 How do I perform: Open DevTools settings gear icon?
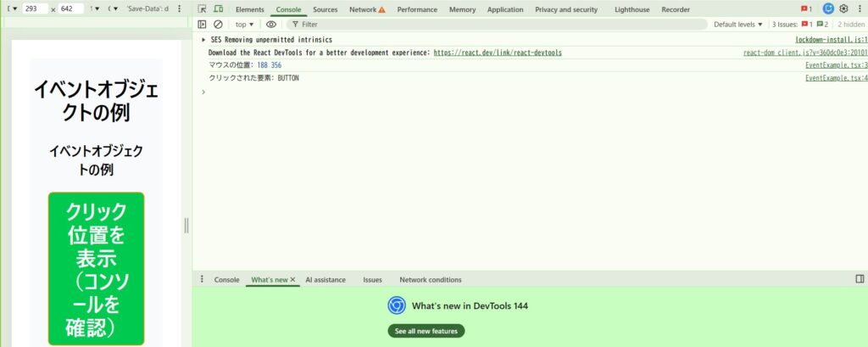click(843, 8)
